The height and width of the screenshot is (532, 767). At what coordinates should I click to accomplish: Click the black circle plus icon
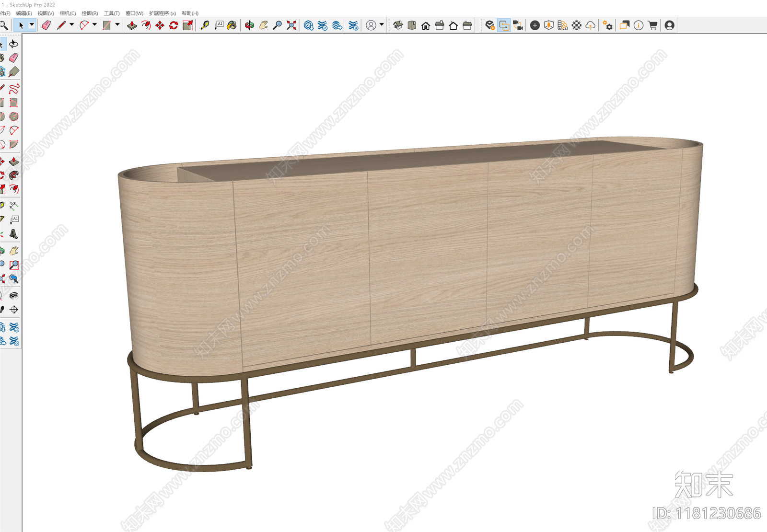pos(535,25)
